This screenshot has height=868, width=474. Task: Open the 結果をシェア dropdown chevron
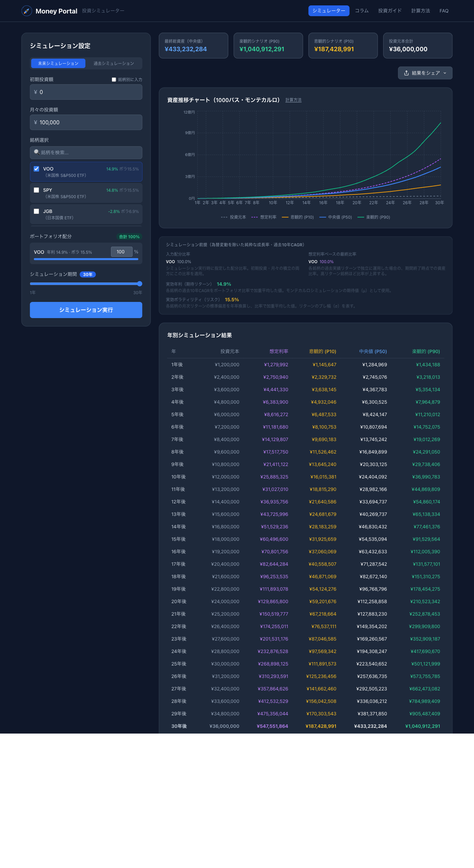coord(445,73)
